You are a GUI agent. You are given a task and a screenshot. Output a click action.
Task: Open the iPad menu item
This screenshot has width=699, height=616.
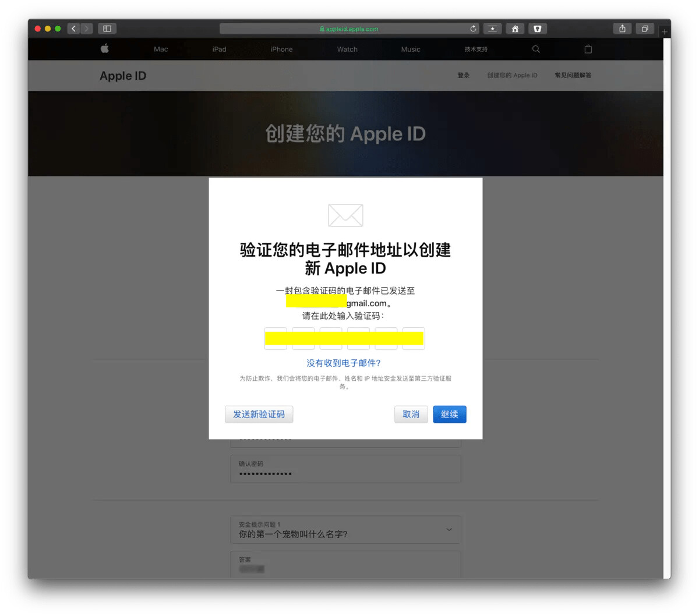(220, 49)
